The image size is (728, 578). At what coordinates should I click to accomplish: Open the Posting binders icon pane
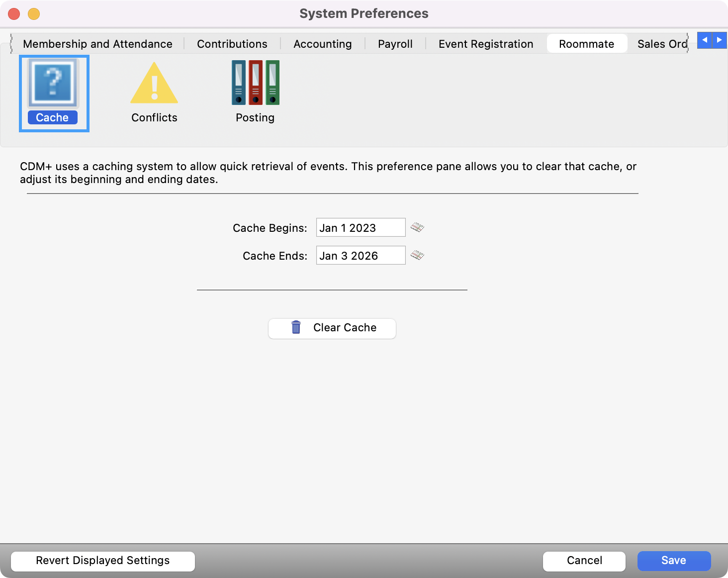click(x=255, y=84)
